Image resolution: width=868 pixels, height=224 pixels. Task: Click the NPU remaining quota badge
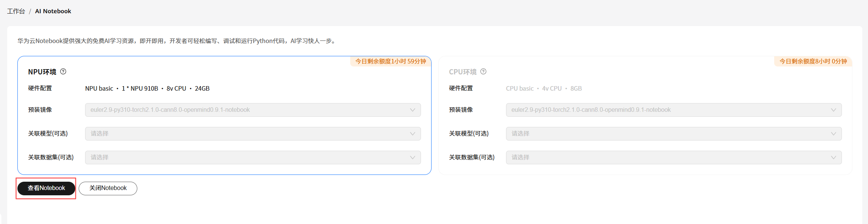click(x=391, y=61)
